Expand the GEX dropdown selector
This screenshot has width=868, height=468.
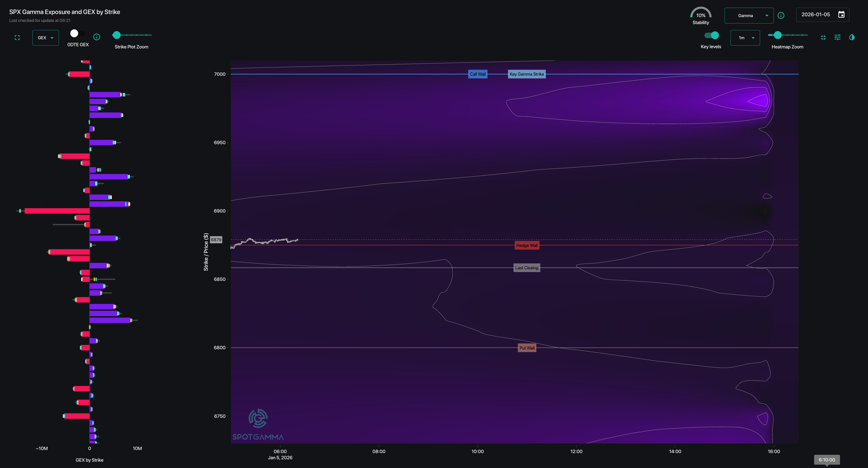46,38
